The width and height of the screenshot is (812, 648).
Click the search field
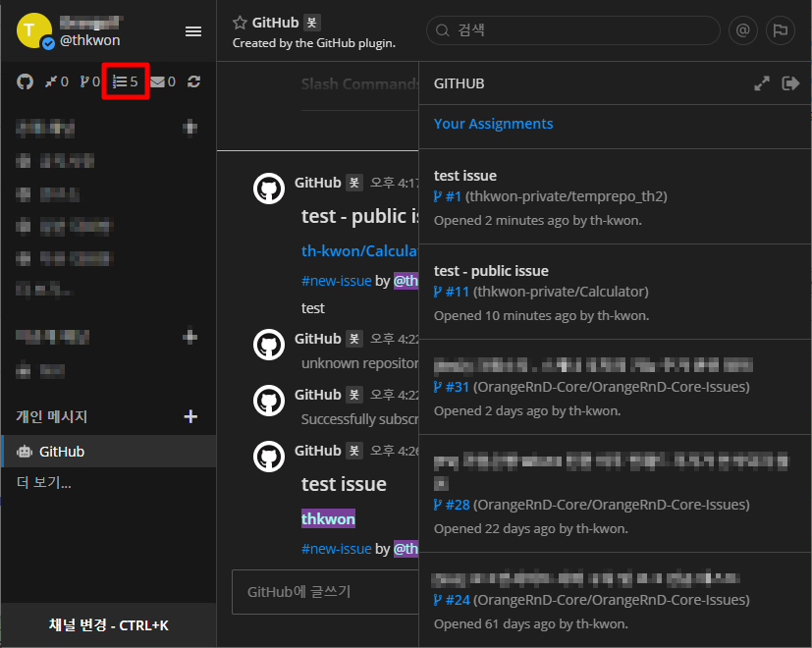(572, 30)
